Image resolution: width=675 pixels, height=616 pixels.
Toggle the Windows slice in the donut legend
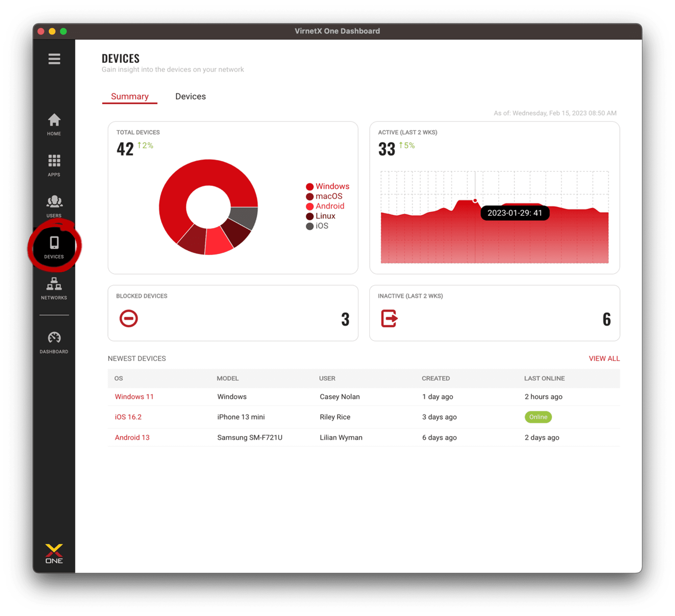pos(332,186)
